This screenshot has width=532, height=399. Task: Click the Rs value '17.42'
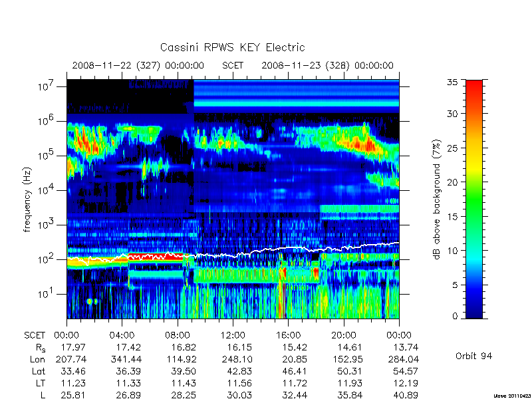(128, 347)
